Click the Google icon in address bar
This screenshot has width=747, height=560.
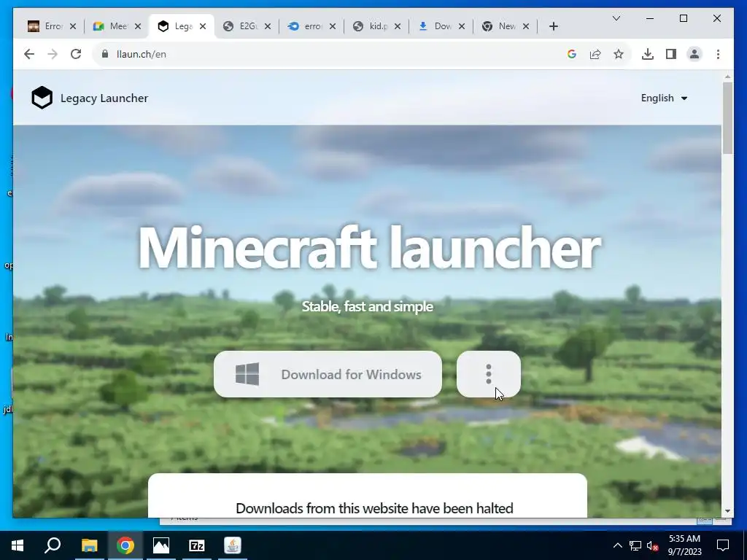click(572, 54)
